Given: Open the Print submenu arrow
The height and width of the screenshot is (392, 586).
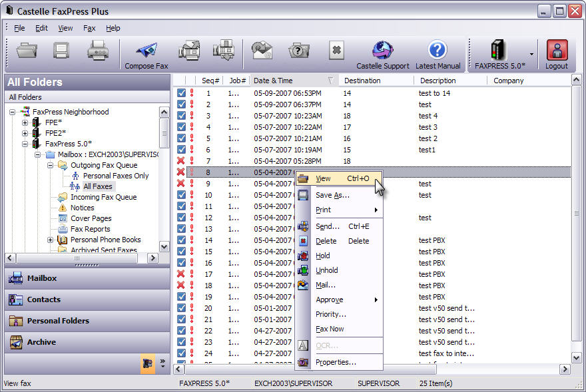Looking at the screenshot, I should [x=376, y=210].
